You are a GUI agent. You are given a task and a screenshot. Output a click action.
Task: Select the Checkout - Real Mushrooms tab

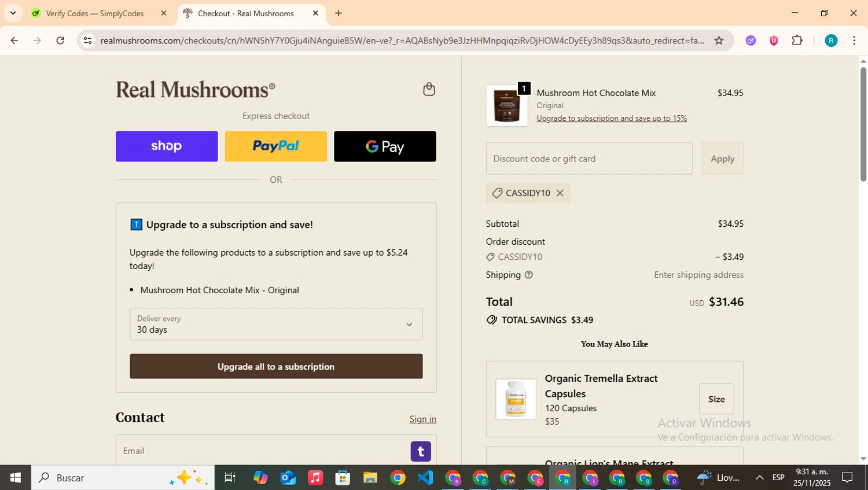tap(245, 13)
